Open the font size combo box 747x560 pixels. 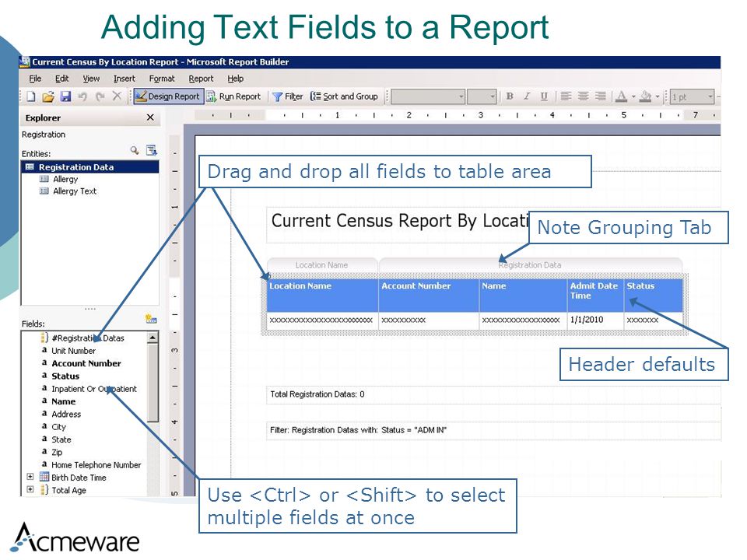coord(482,96)
